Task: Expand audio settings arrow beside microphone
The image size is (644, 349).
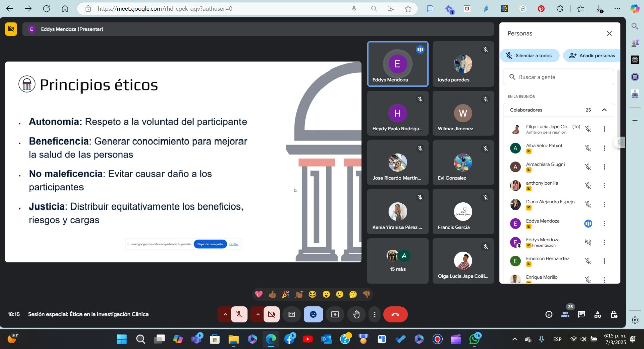Action: pyautogui.click(x=225, y=314)
